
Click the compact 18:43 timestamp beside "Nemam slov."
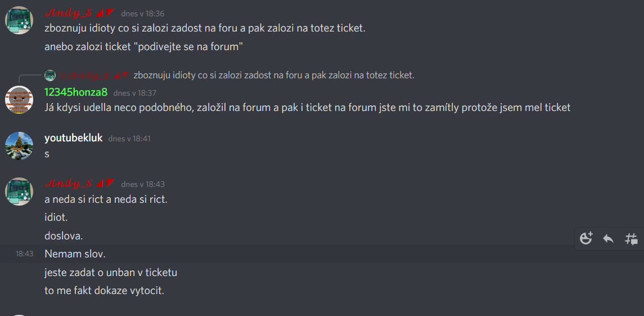24,254
